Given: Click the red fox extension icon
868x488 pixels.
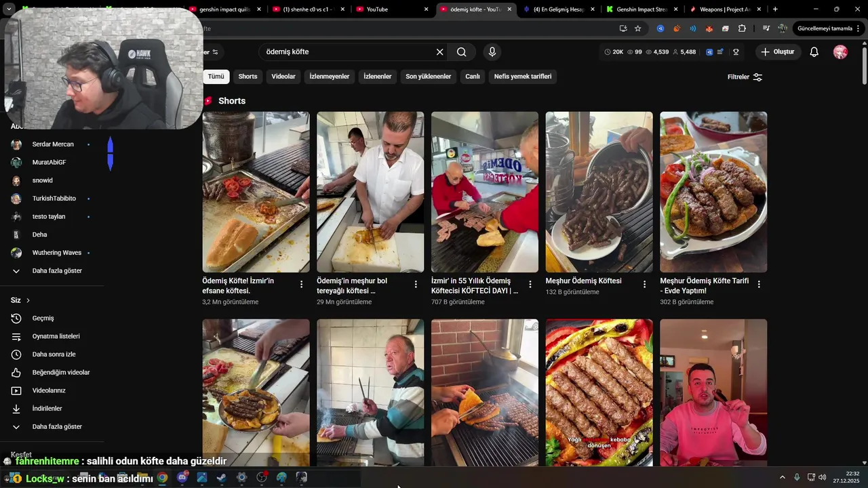Looking at the screenshot, I should [709, 28].
